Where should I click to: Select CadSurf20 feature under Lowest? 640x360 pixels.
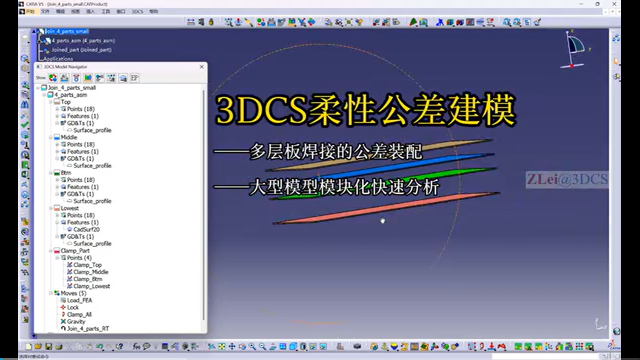pos(87,229)
